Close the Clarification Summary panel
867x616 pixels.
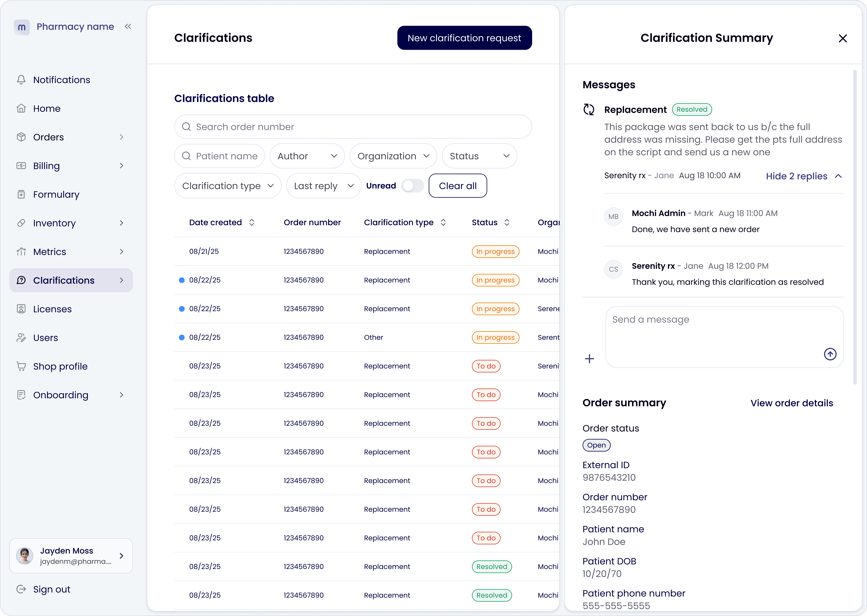pyautogui.click(x=843, y=38)
